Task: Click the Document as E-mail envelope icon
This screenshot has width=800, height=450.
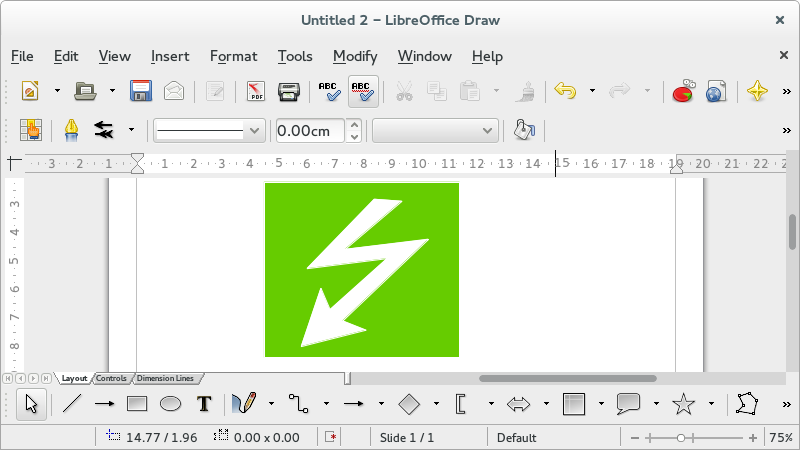Action: 174,91
